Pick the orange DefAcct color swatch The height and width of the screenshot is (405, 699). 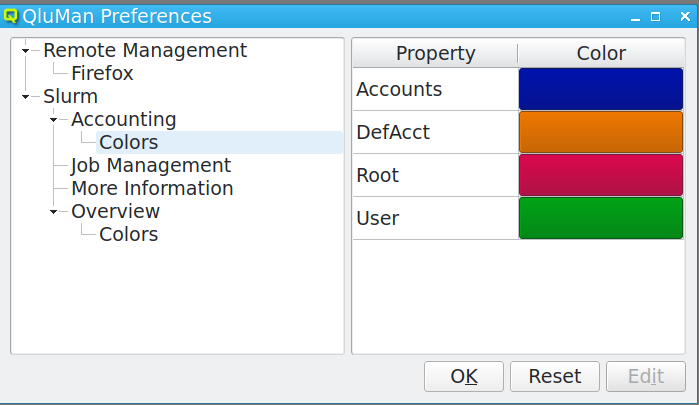(x=601, y=132)
